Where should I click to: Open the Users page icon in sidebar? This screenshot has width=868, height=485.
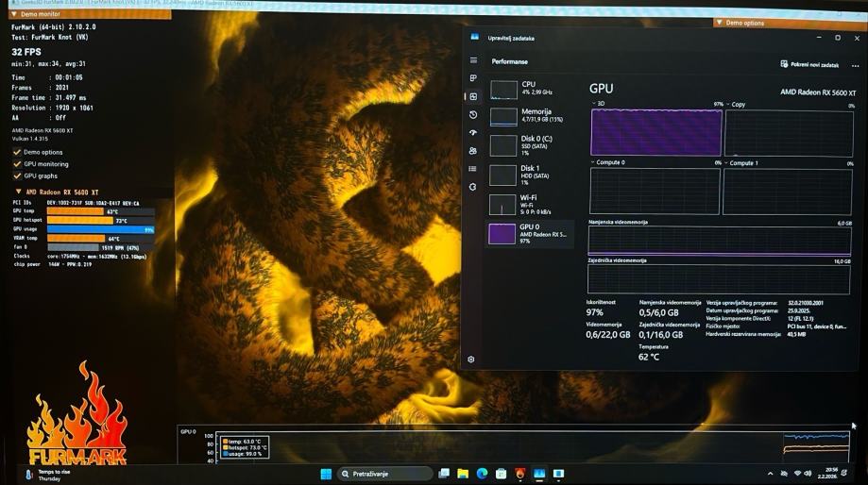473,150
